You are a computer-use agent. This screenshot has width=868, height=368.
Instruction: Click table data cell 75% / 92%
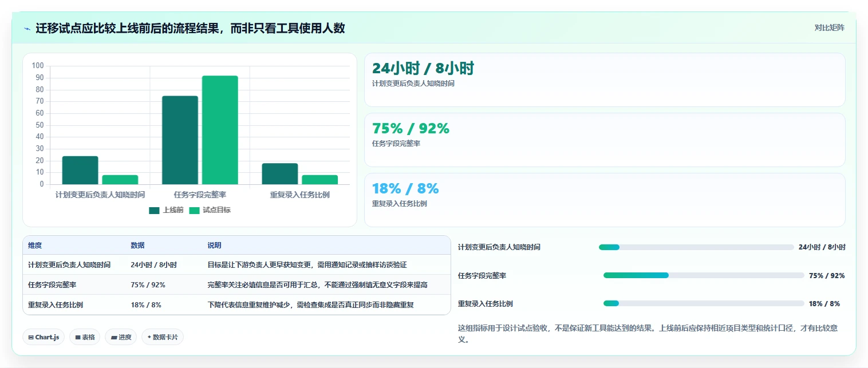pos(148,284)
